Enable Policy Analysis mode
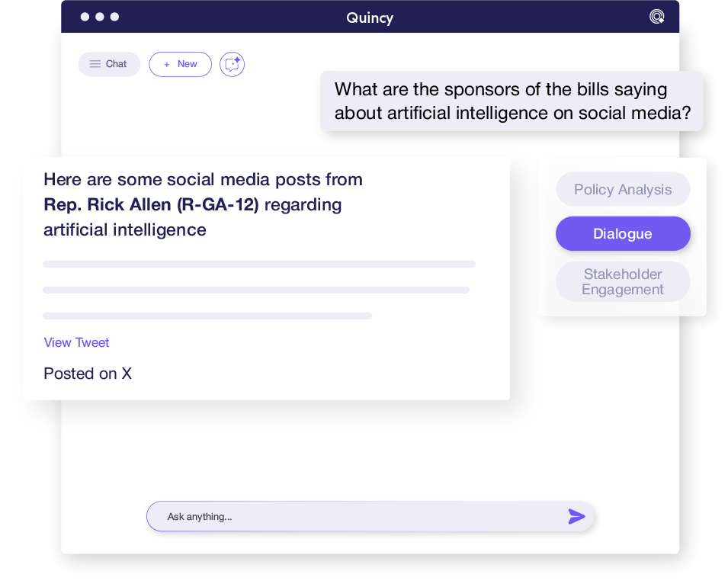The width and height of the screenshot is (728, 587). [x=623, y=189]
